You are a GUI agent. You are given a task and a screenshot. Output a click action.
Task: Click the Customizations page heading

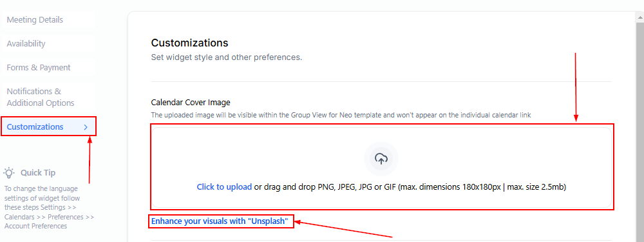189,43
